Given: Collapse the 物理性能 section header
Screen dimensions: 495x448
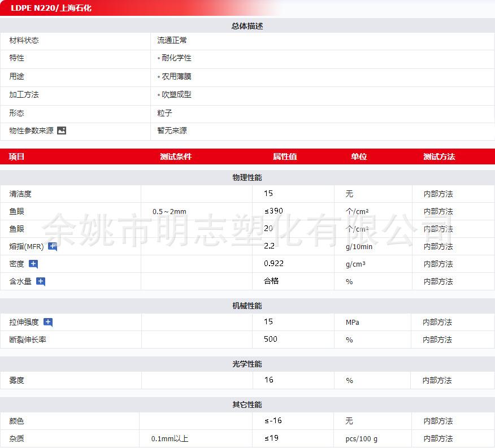Looking at the screenshot, I should [x=247, y=177].
